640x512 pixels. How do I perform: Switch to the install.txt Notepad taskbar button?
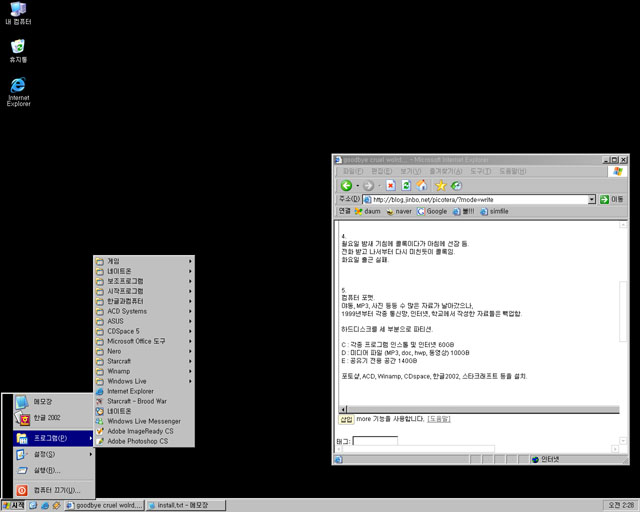(186, 505)
